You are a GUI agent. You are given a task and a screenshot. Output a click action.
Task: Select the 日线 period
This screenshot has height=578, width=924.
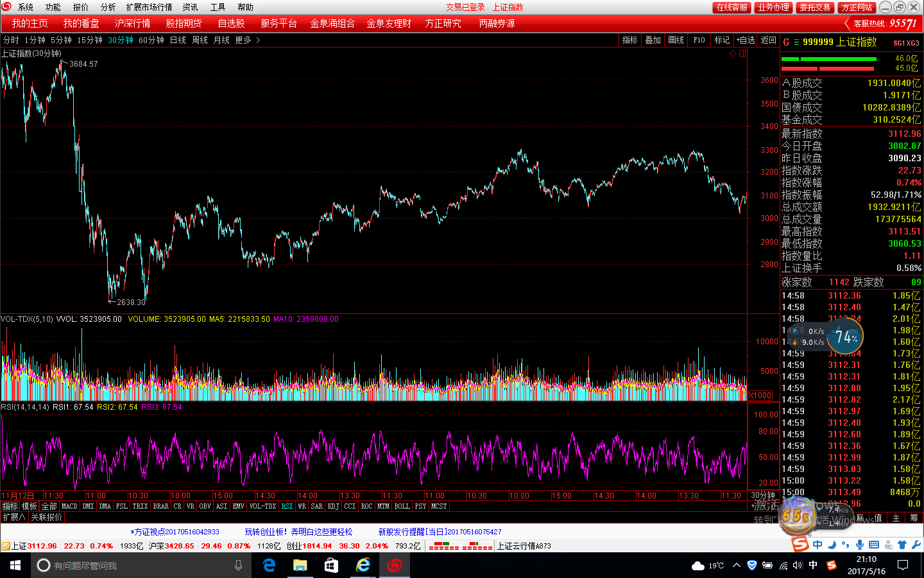[x=178, y=40]
